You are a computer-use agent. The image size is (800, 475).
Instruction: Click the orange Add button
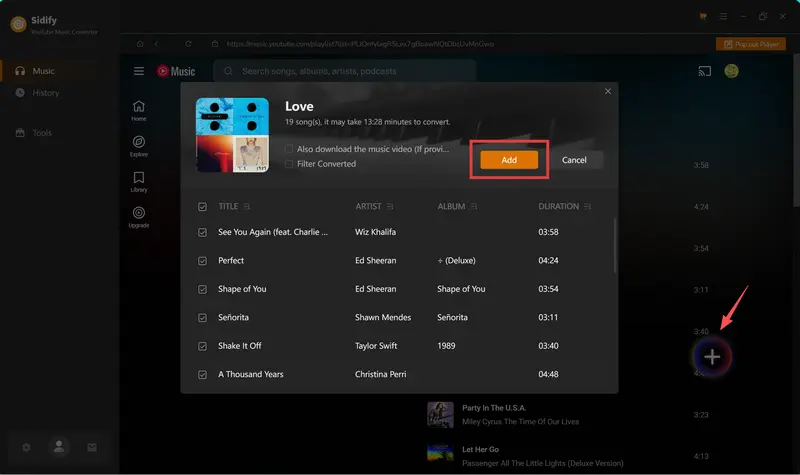pyautogui.click(x=509, y=160)
